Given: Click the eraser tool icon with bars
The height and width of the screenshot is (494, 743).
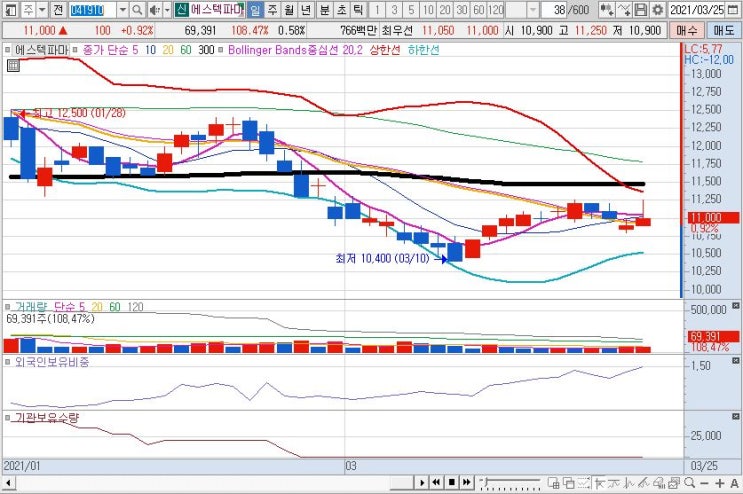Looking at the screenshot, I should click(x=659, y=483).
